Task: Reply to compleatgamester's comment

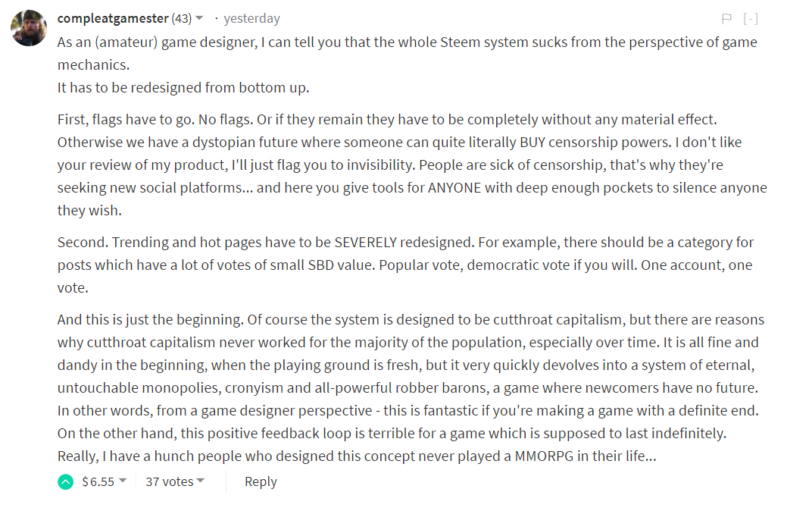Action: coord(261,481)
